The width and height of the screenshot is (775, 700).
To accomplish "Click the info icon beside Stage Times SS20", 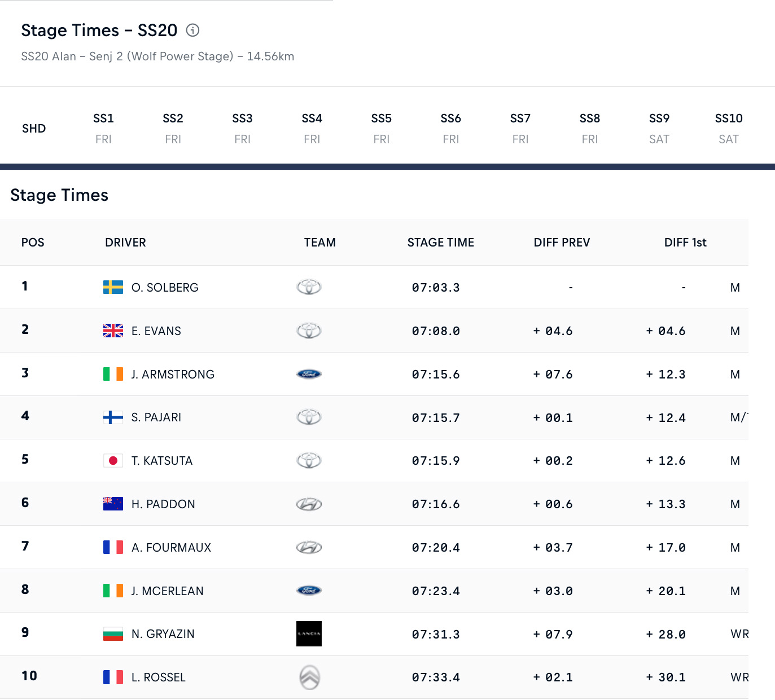I will (192, 30).
